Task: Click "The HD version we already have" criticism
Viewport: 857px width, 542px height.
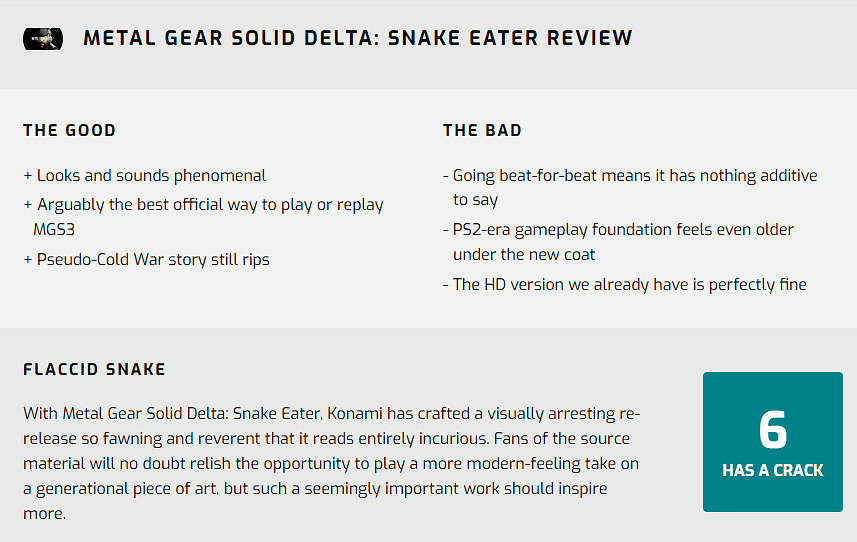Action: pos(630,285)
